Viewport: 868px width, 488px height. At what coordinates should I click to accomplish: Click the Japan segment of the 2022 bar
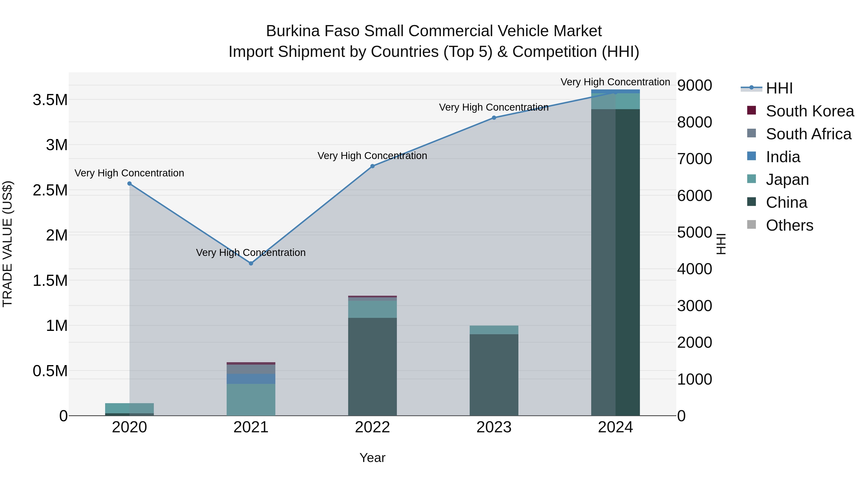pyautogui.click(x=372, y=309)
